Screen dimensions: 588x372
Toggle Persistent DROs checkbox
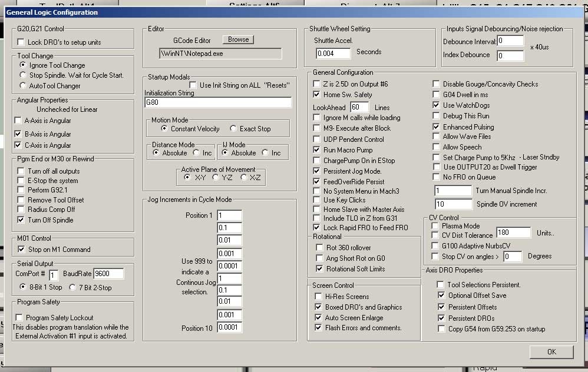(x=441, y=318)
